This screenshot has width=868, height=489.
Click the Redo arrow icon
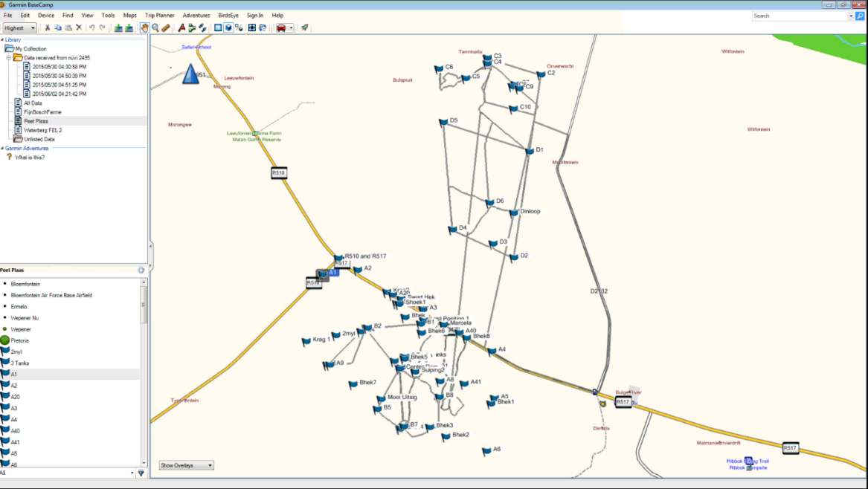(x=103, y=27)
